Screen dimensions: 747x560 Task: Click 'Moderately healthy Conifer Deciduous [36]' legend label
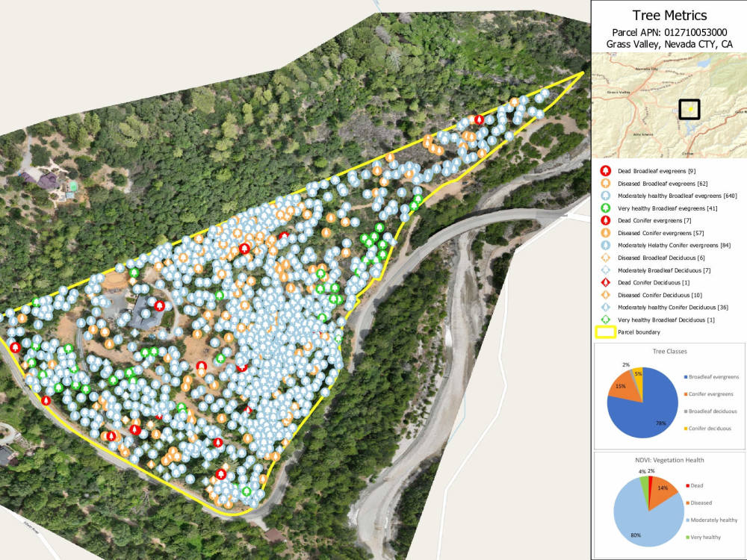673,307
